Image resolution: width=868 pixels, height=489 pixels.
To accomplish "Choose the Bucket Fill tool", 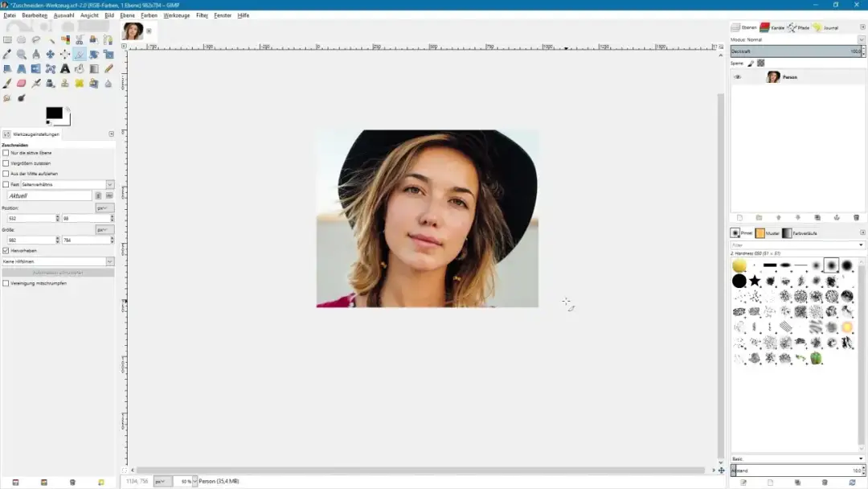I will pyautogui.click(x=80, y=68).
